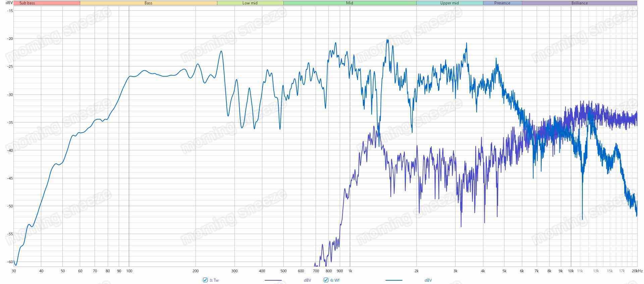Click the 5k label on the frequency axis
644x284 pixels.
pyautogui.click(x=504, y=271)
